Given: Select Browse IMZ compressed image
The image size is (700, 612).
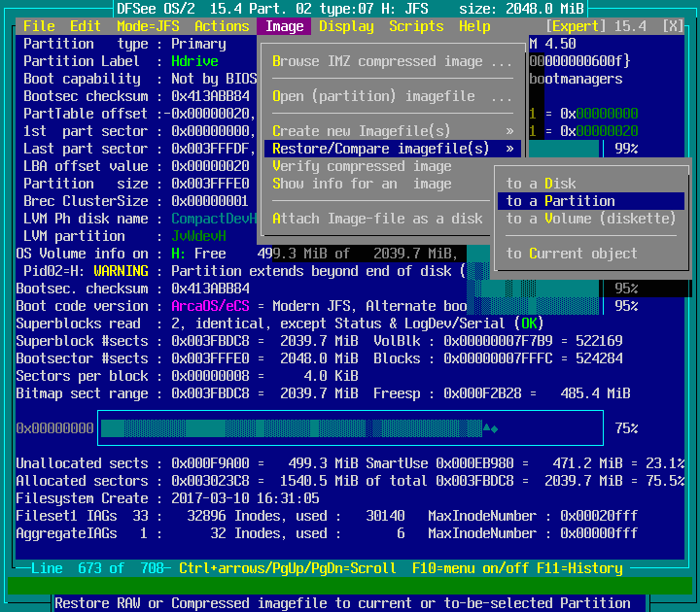Looking at the screenshot, I should (392, 61).
